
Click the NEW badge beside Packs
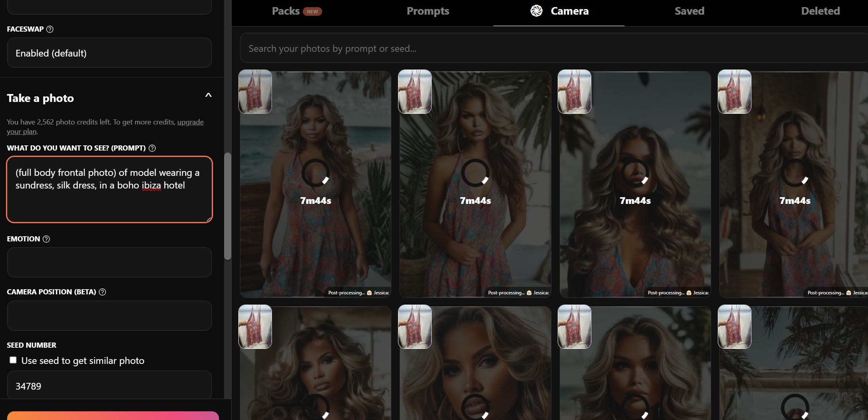click(x=312, y=11)
